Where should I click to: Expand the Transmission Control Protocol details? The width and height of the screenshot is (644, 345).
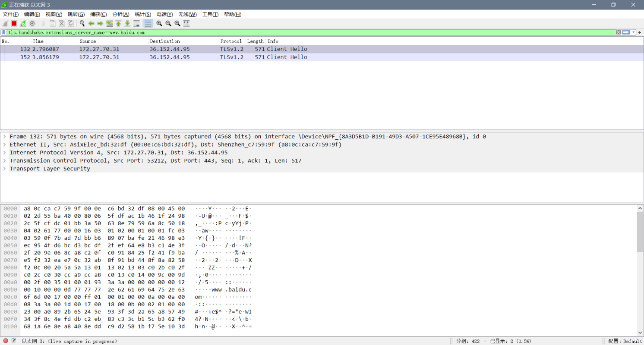pyautogui.click(x=4, y=160)
